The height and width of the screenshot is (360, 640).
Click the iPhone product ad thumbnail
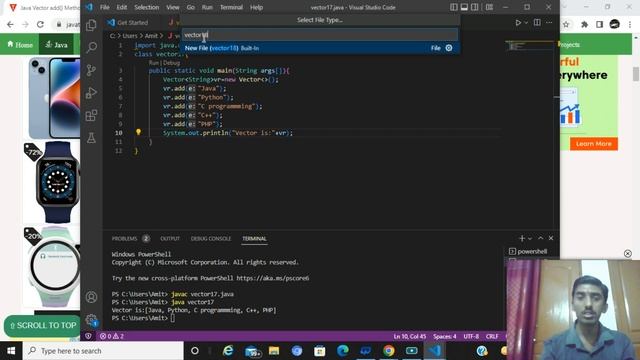point(54,98)
